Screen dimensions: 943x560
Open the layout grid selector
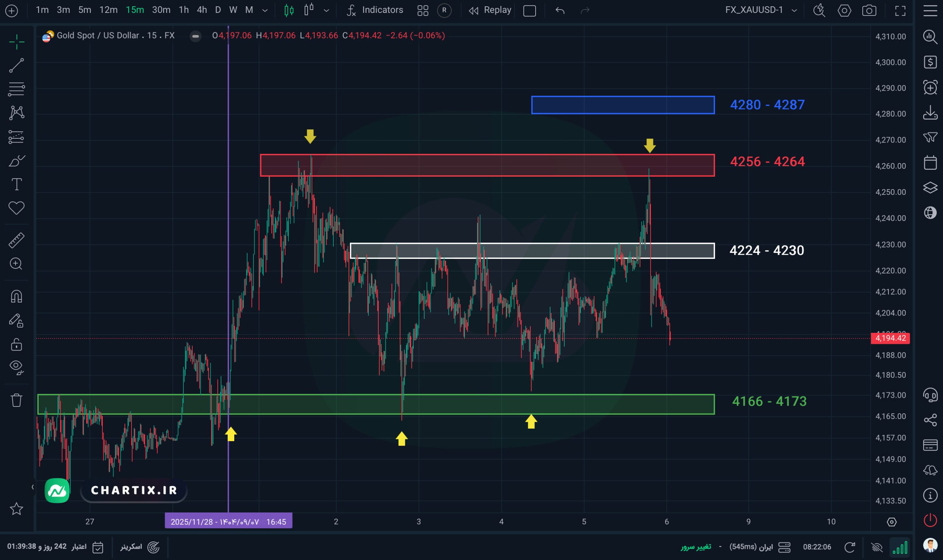click(x=423, y=10)
